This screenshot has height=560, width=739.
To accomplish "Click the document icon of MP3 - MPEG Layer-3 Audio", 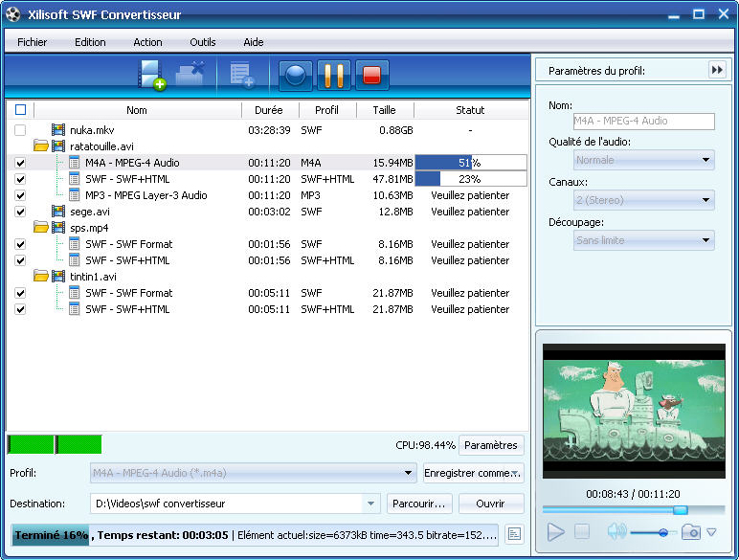I will (x=74, y=195).
